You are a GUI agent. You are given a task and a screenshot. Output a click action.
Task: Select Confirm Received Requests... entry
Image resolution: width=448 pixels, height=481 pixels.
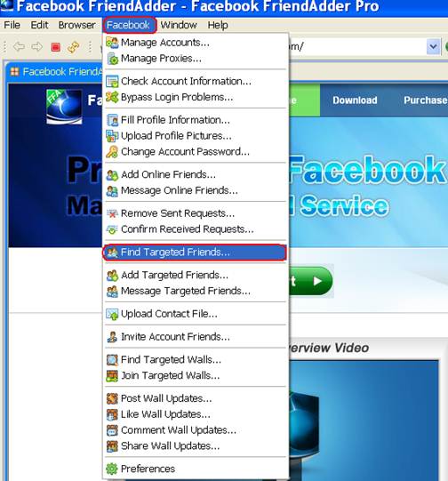point(196,229)
